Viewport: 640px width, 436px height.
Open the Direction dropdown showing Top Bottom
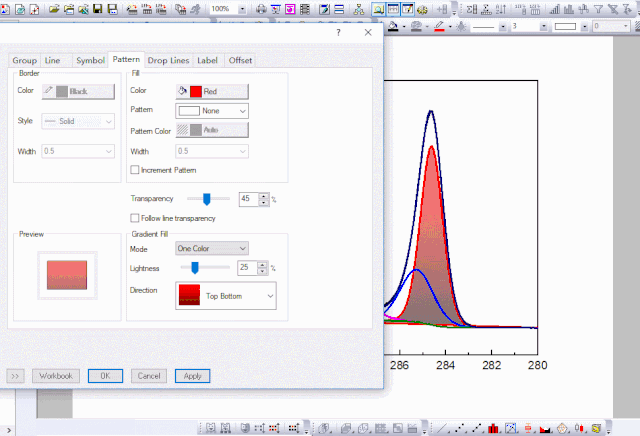pyautogui.click(x=225, y=296)
